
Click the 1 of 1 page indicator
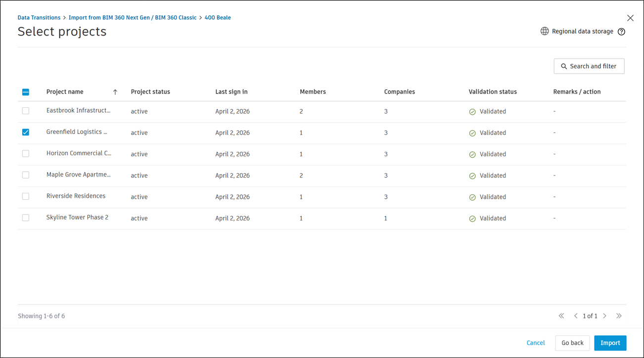590,316
